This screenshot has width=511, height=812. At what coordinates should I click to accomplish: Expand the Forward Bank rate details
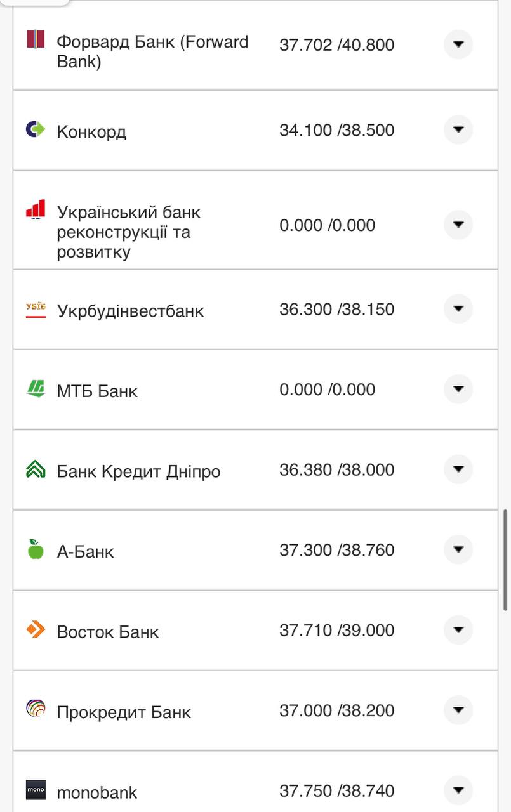(458, 44)
